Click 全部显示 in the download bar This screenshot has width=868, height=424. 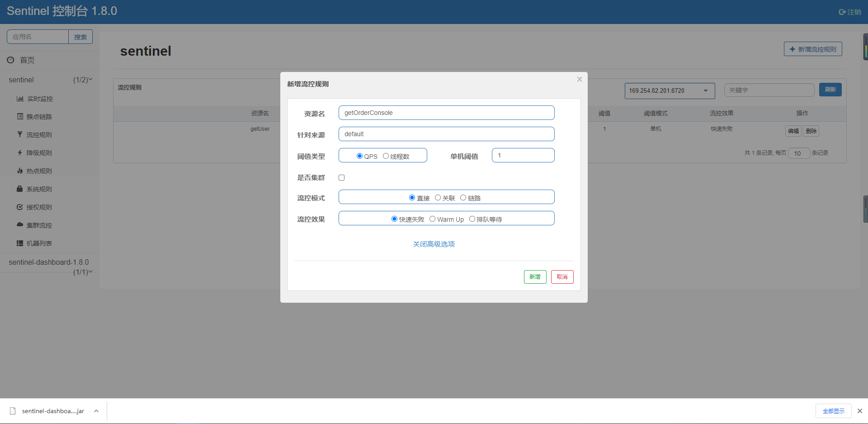click(833, 411)
